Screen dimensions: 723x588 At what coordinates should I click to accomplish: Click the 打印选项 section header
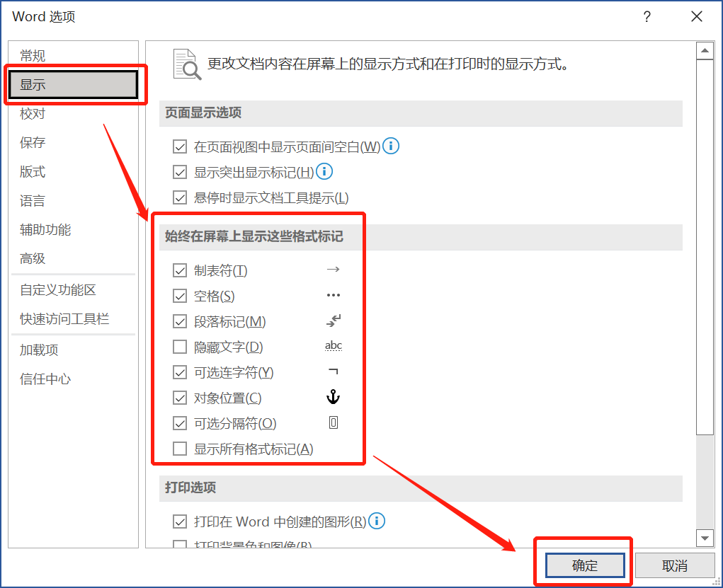coord(421,488)
